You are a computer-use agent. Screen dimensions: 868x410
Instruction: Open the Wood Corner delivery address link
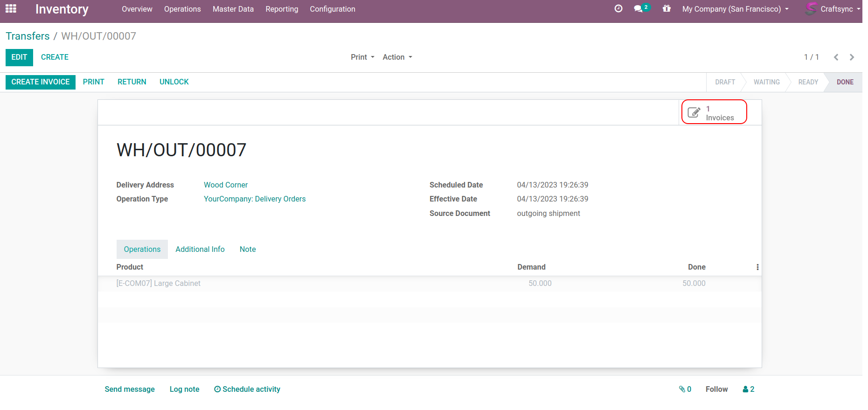click(226, 185)
